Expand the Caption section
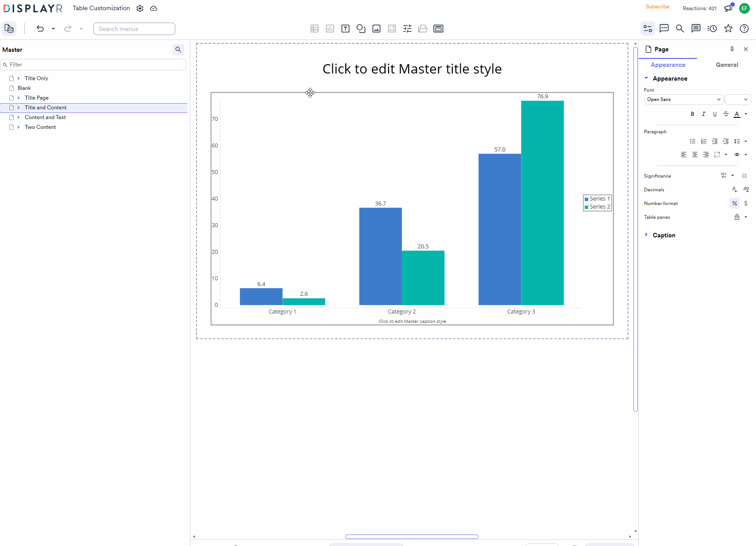 click(646, 235)
